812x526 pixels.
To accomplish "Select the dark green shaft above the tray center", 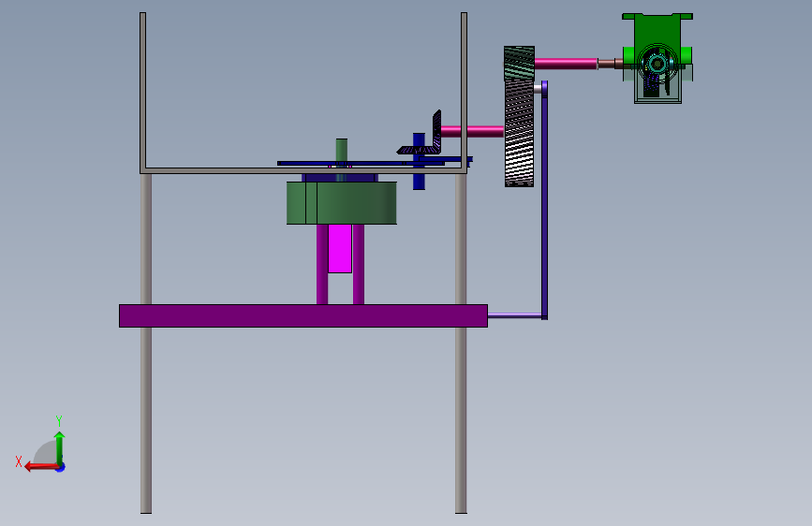I will pos(341,150).
